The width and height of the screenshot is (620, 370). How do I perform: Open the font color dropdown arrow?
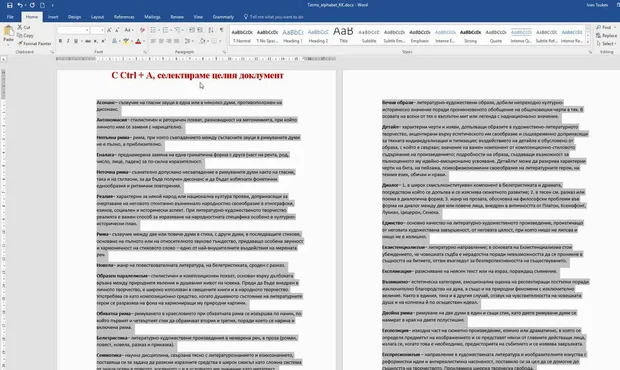point(144,41)
